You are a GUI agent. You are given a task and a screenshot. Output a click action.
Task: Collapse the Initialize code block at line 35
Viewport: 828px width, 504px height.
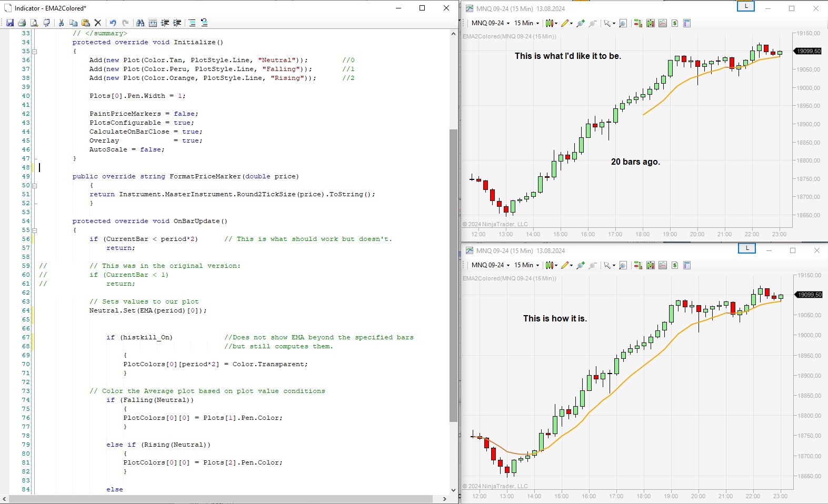(35, 52)
